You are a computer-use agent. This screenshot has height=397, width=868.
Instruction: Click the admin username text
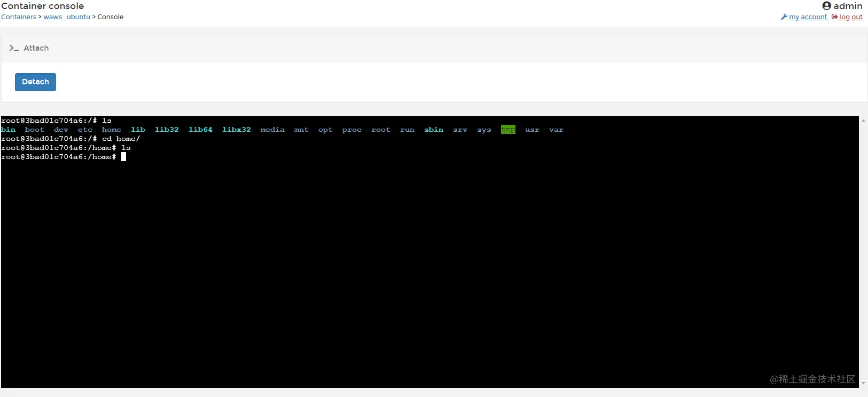point(848,6)
